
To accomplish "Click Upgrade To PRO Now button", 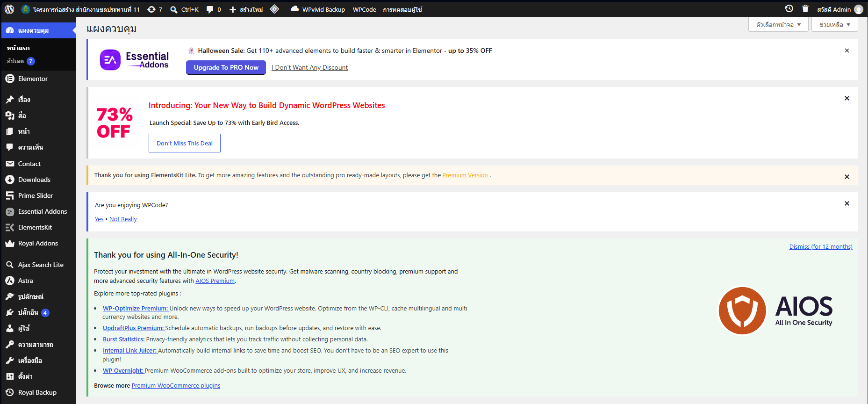I will tap(226, 67).
